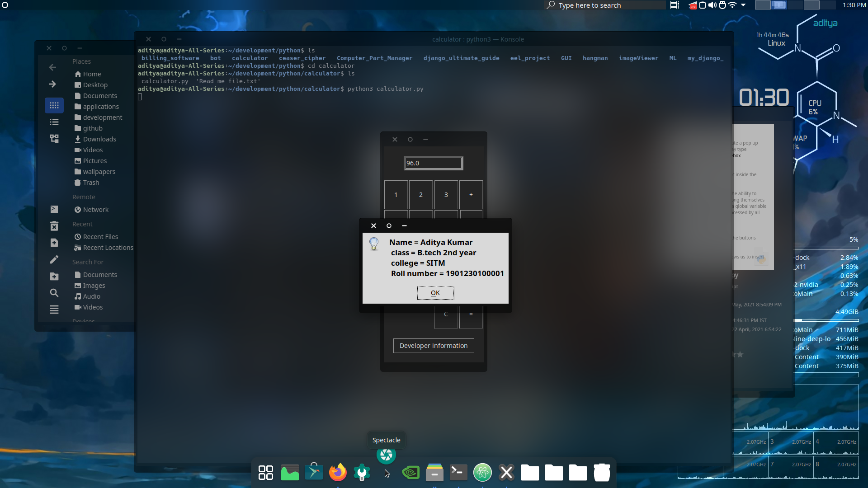Switch to the second virtual desktop
Viewport: 868px width, 488px height.
pos(779,5)
